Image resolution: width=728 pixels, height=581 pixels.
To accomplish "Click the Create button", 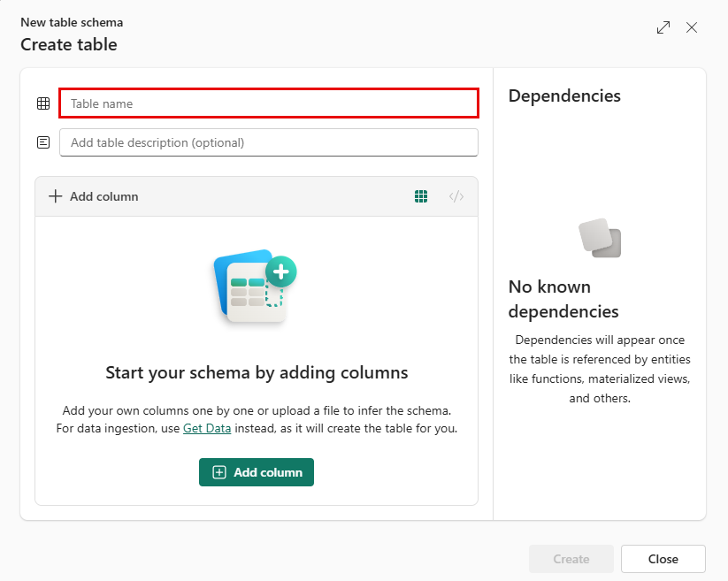I will pos(571,559).
